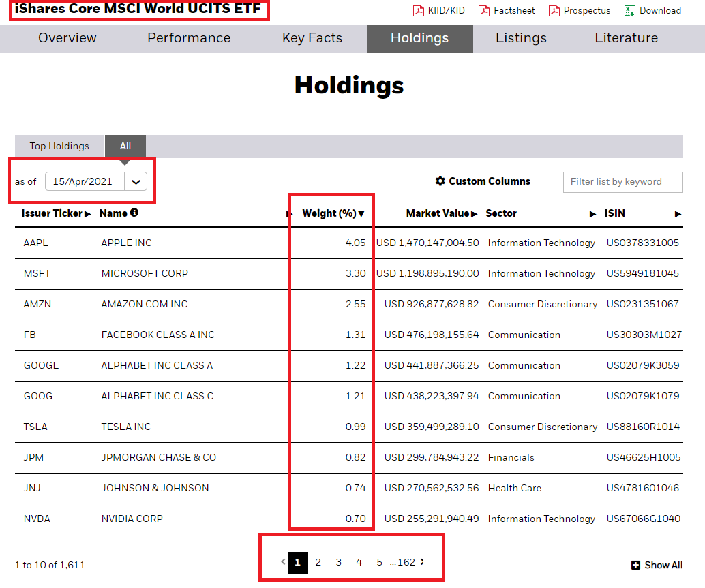The width and height of the screenshot is (705, 588).
Task: Select TESLA INC name cell
Action: pos(126,427)
